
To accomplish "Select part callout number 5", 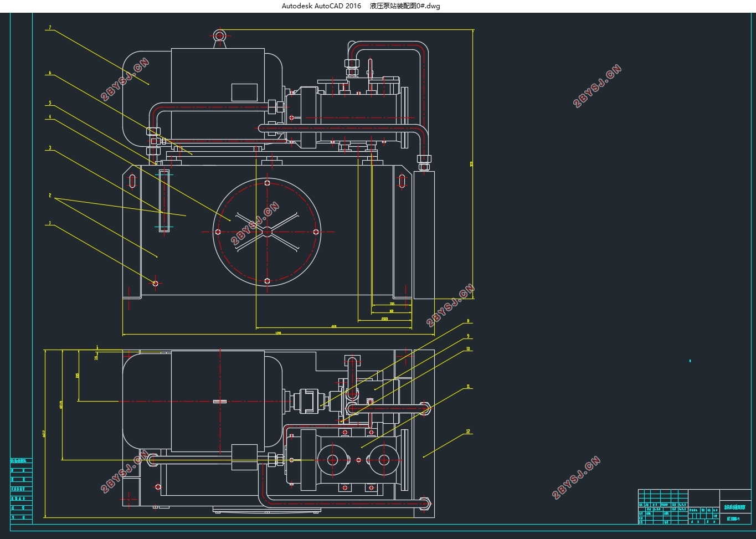I will [49, 103].
